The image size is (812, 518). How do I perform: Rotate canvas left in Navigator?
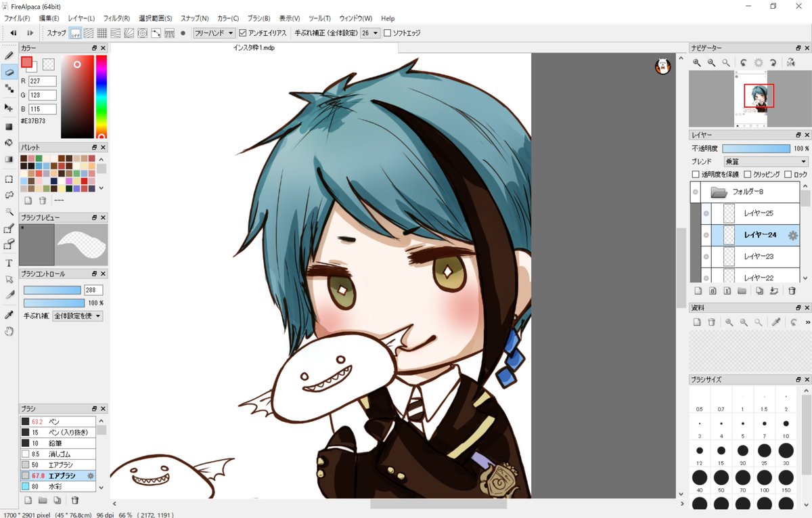coord(744,62)
